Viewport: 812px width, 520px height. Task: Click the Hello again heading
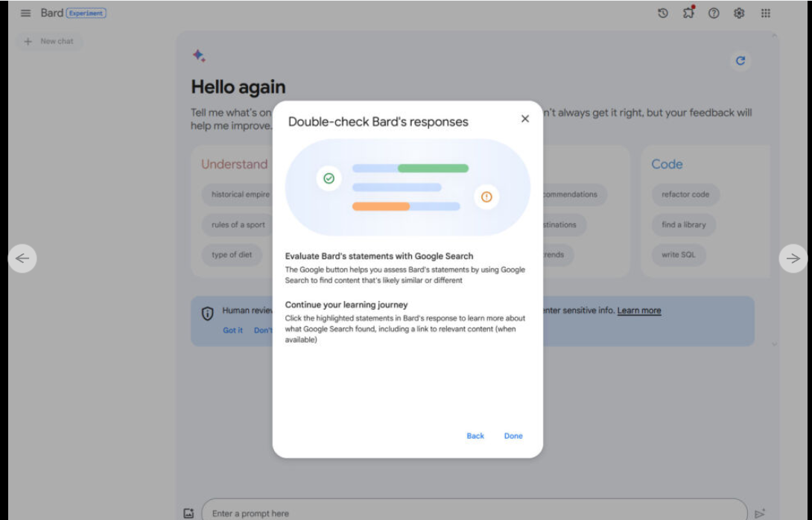(238, 87)
